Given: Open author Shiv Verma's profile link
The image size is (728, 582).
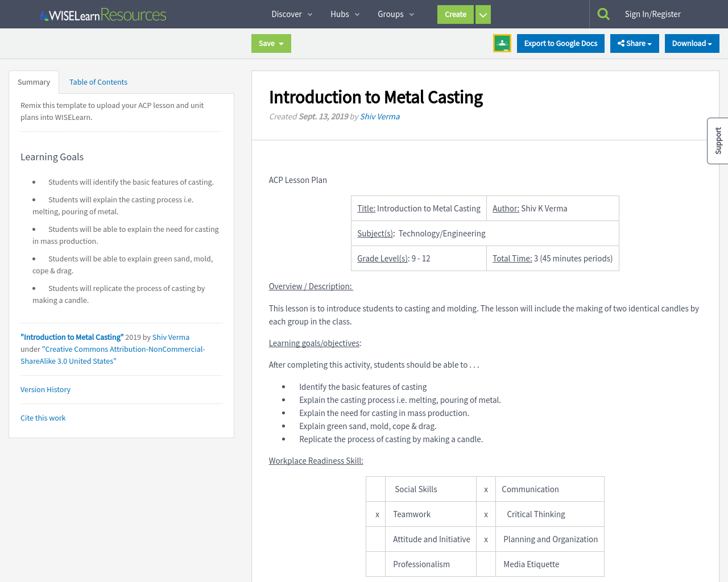Looking at the screenshot, I should 379,116.
